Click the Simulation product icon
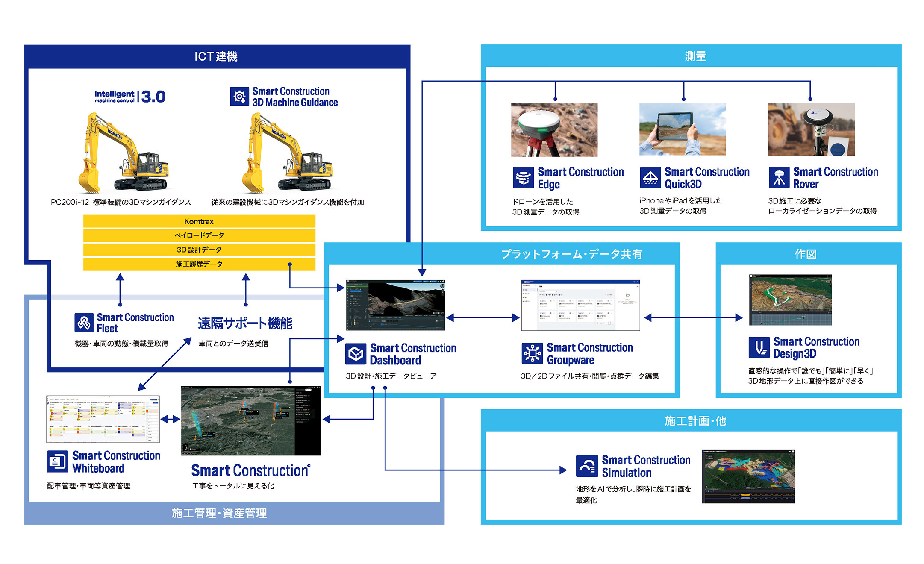This screenshot has width=924, height=564. tap(586, 466)
